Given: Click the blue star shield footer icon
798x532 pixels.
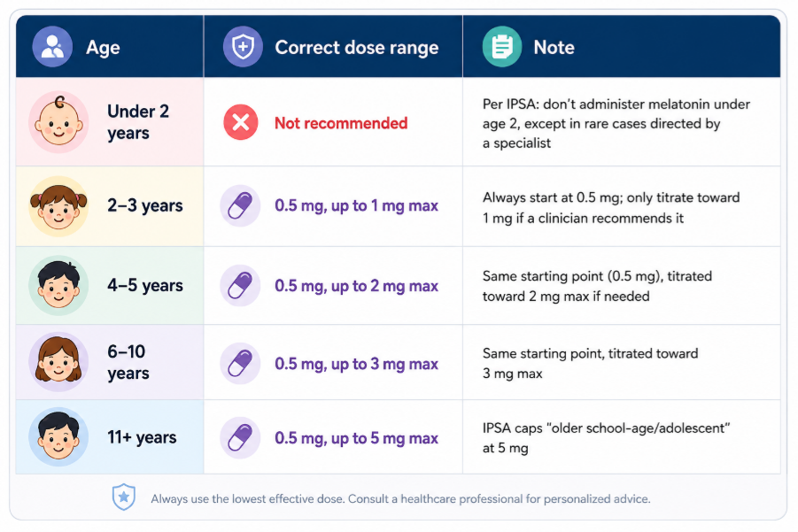Looking at the screenshot, I should [x=124, y=497].
